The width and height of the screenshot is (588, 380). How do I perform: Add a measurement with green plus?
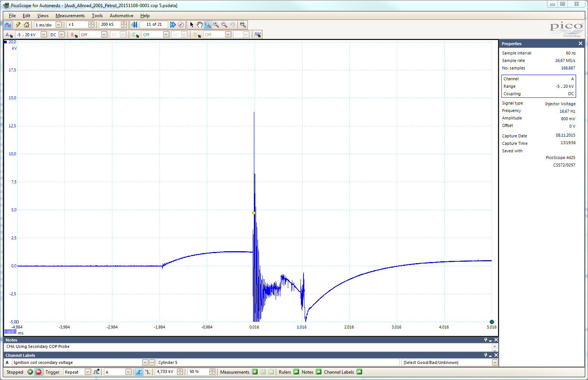click(x=255, y=372)
